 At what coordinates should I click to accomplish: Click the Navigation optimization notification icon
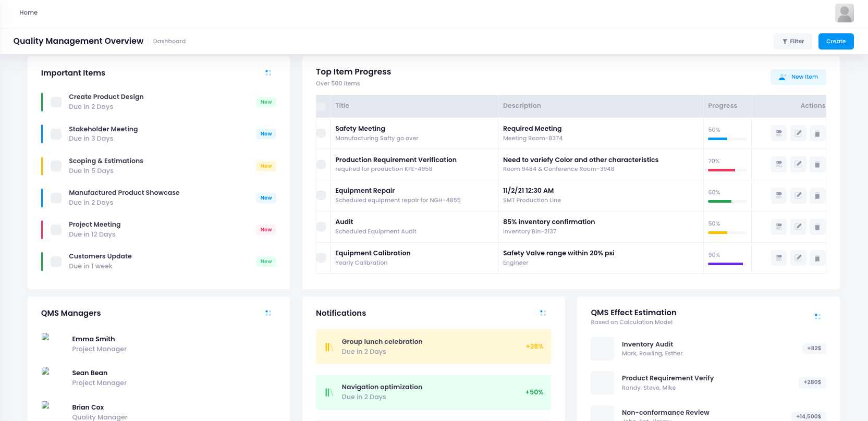point(329,392)
